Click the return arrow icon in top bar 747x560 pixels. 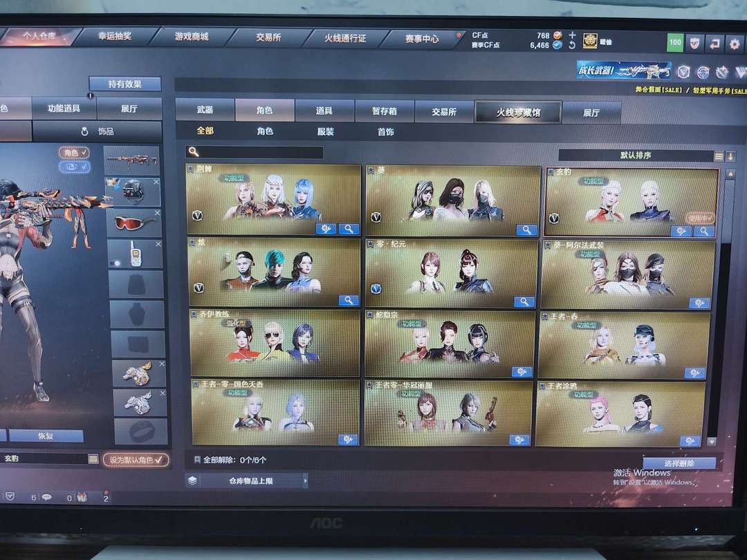pyautogui.click(x=714, y=44)
